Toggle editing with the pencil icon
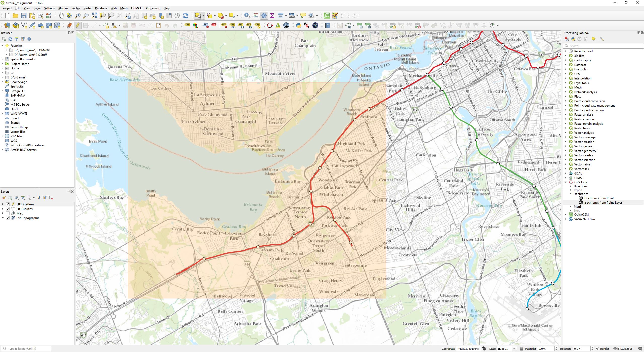 click(x=77, y=25)
